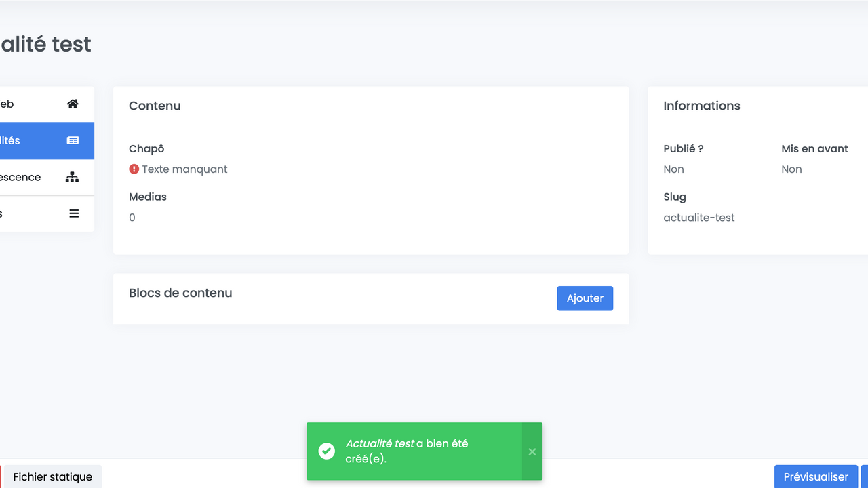Click the 'Texte manquant' warning text

click(184, 169)
